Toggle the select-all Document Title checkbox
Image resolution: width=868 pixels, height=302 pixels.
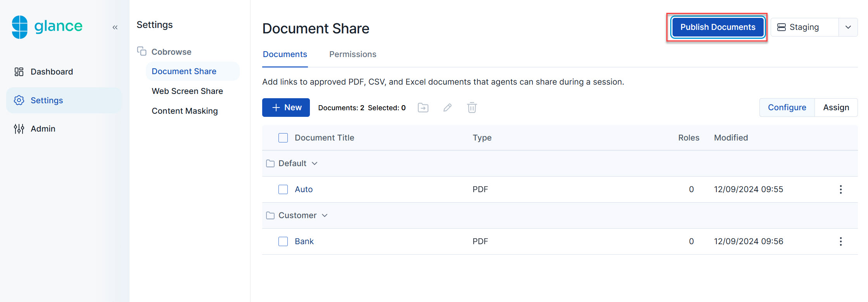tap(283, 138)
